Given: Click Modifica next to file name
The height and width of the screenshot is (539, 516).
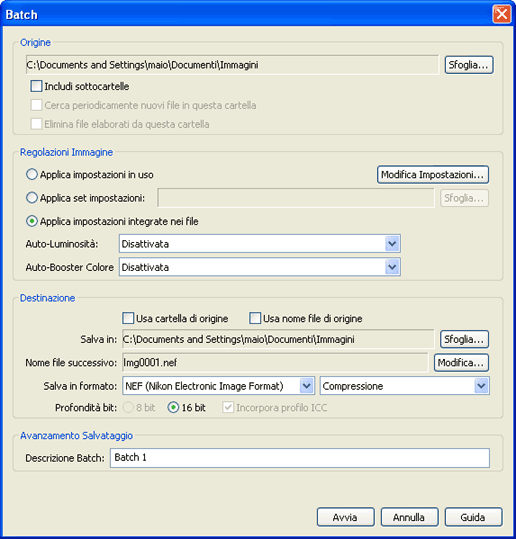Looking at the screenshot, I should pyautogui.click(x=461, y=363).
